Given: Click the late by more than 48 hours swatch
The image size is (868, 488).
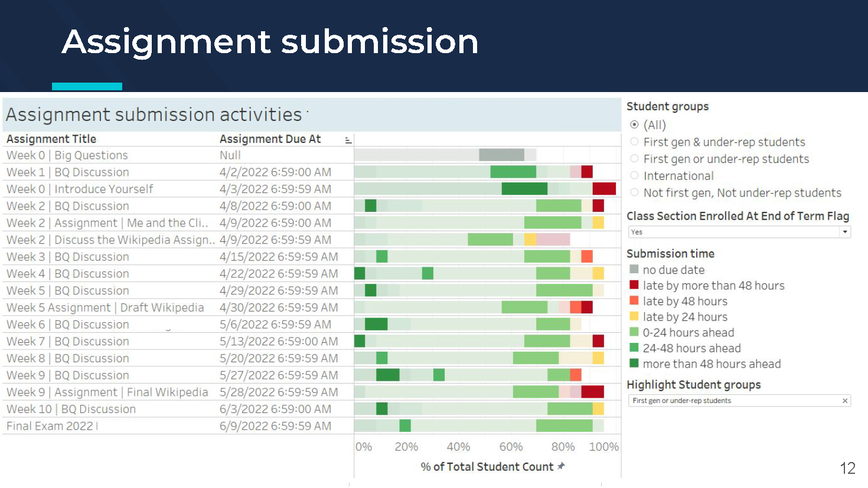Looking at the screenshot, I should pos(634,285).
